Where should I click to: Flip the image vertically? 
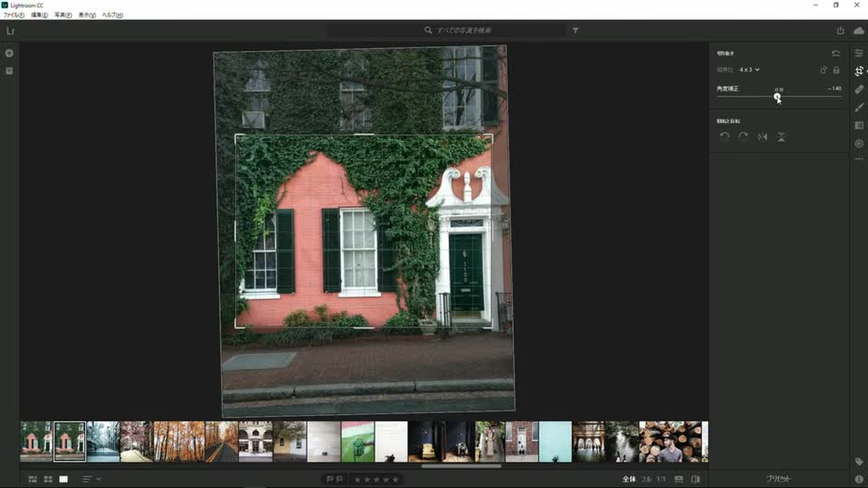point(781,137)
